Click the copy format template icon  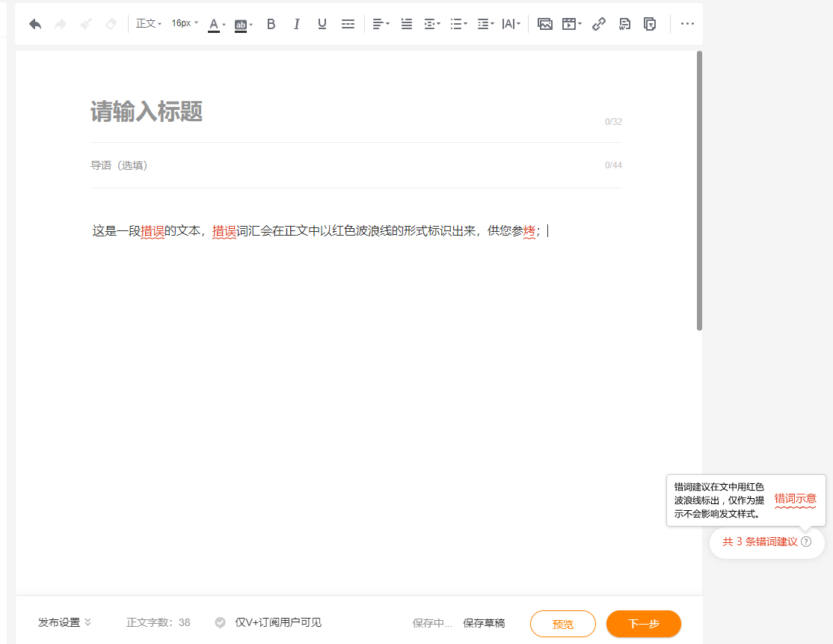pyautogui.click(x=649, y=23)
